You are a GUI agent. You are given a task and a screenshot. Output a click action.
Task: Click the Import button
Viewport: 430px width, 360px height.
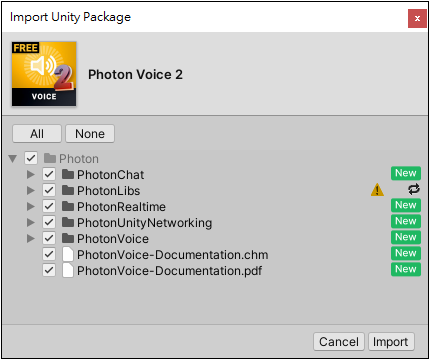coord(391,342)
